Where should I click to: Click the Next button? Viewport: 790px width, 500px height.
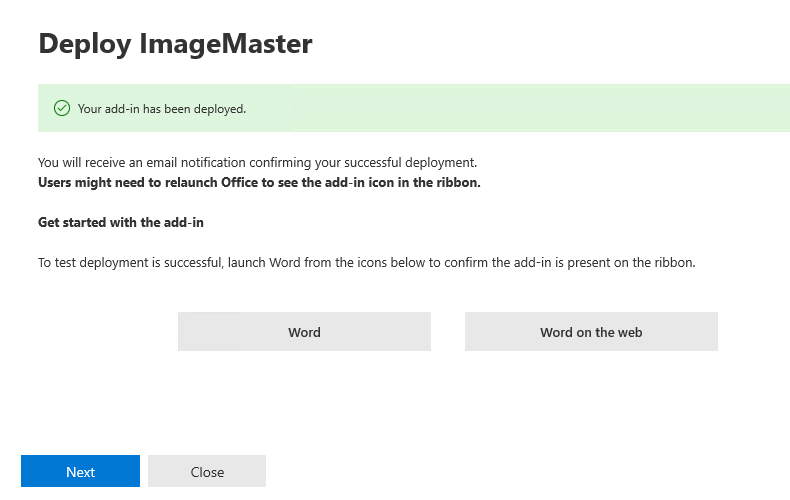pos(80,471)
